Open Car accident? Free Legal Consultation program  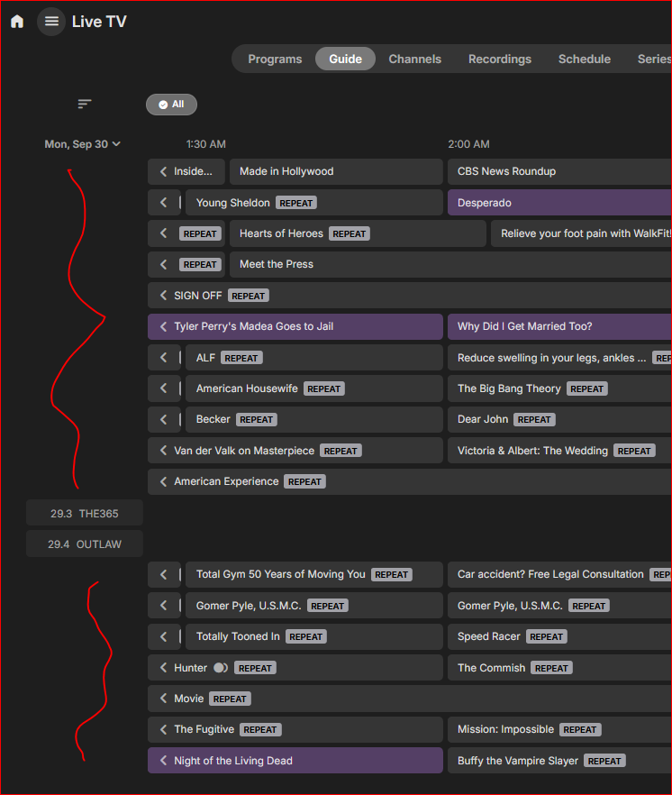coord(559,574)
